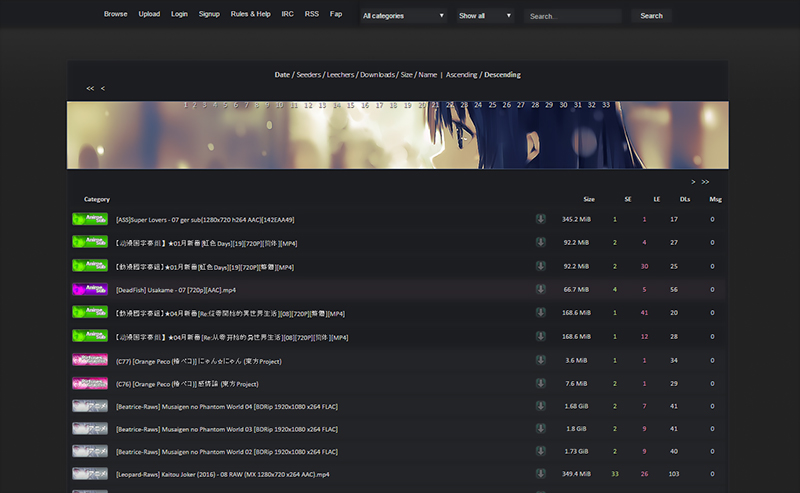Click grey category badge of Kaitou Joker row
Image resolution: width=800 pixels, height=493 pixels.
[x=90, y=473]
